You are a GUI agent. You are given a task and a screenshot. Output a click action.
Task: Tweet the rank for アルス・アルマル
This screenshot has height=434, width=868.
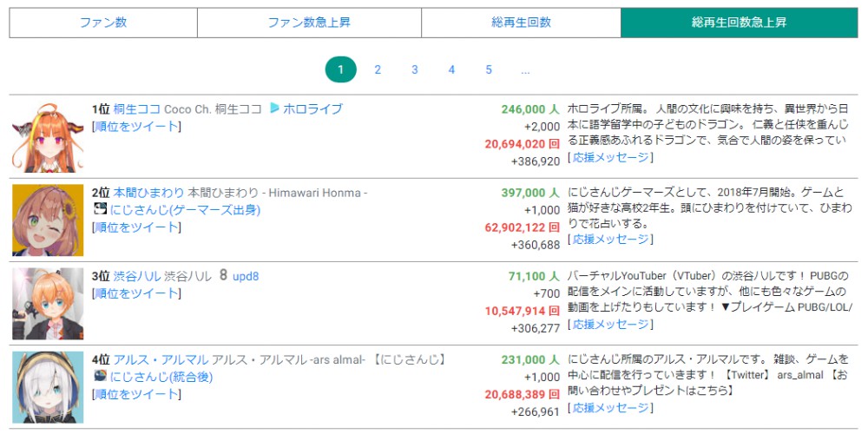point(137,394)
